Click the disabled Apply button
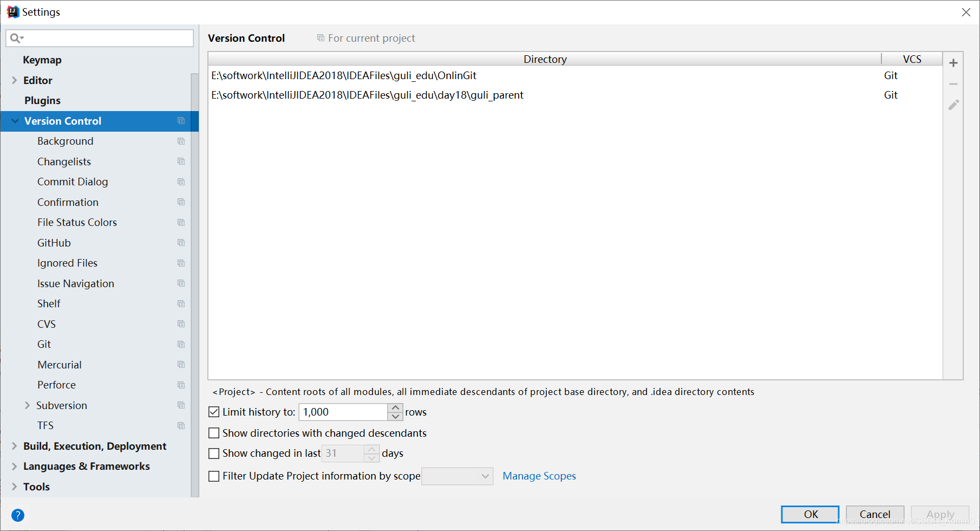Image resolution: width=980 pixels, height=531 pixels. click(x=940, y=514)
